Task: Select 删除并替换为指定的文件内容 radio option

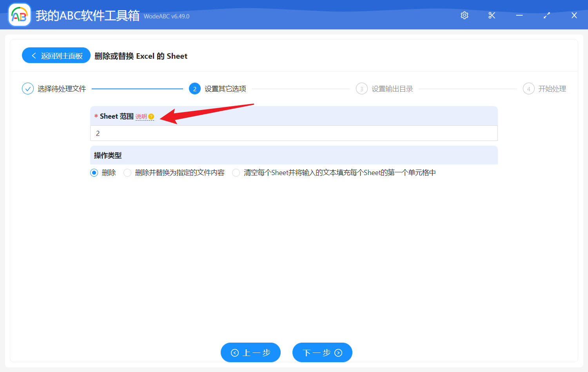Action: tap(127, 173)
